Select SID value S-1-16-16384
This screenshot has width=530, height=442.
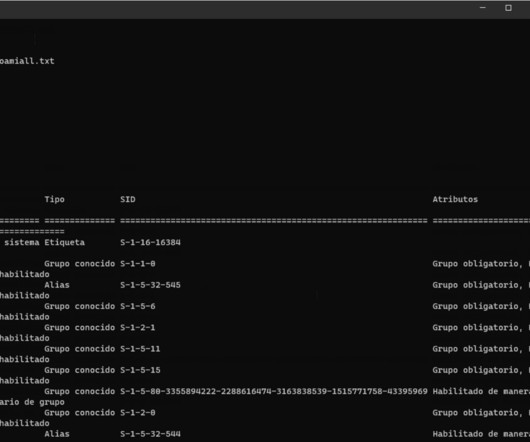point(150,243)
